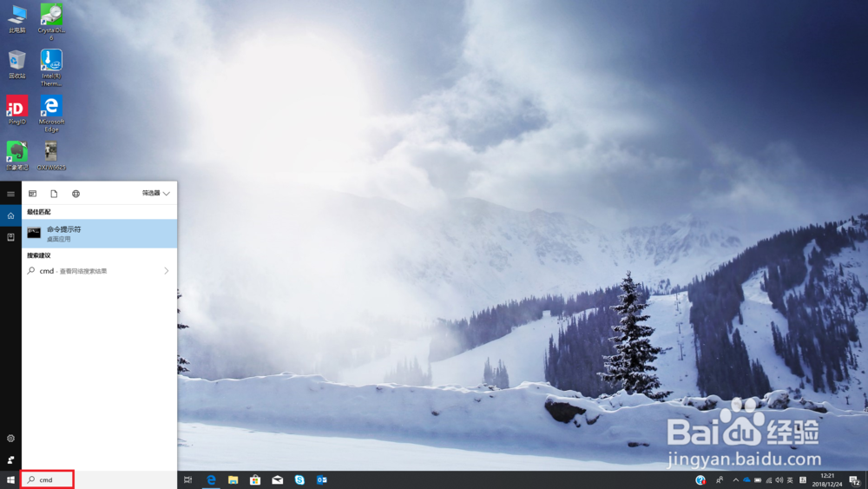
Task: Launch 命令提示符 from best match
Action: click(x=100, y=233)
